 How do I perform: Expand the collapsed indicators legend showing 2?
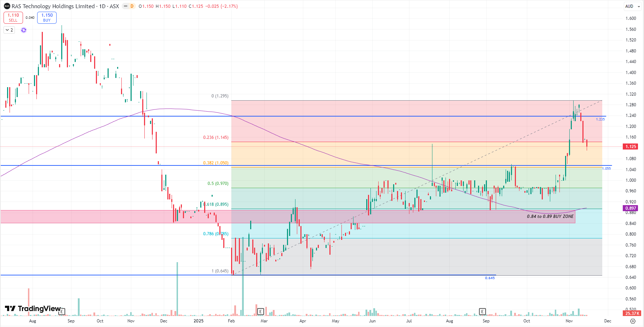pyautogui.click(x=9, y=30)
